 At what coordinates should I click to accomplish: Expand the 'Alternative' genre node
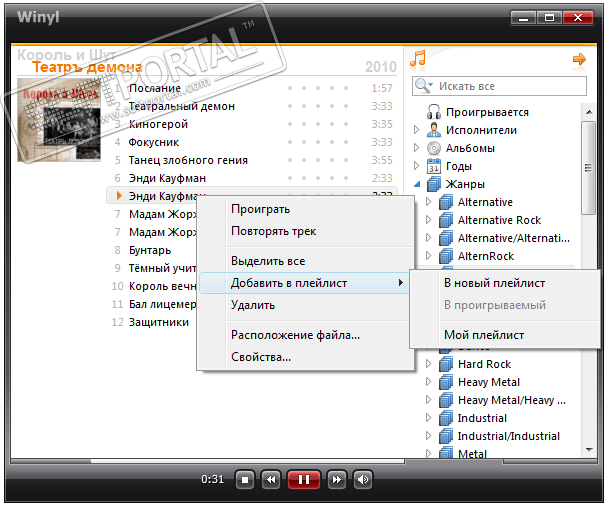click(429, 202)
